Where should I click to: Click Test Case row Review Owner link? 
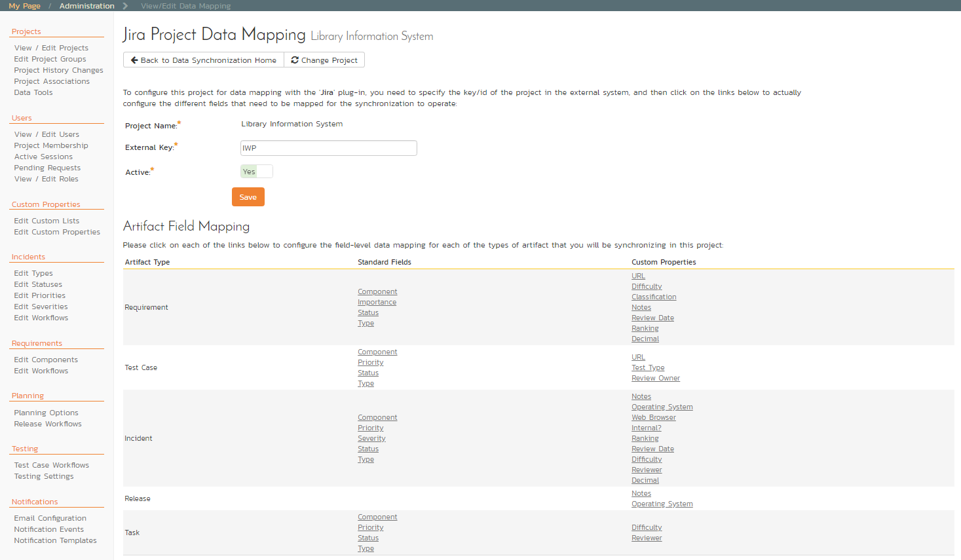(656, 378)
